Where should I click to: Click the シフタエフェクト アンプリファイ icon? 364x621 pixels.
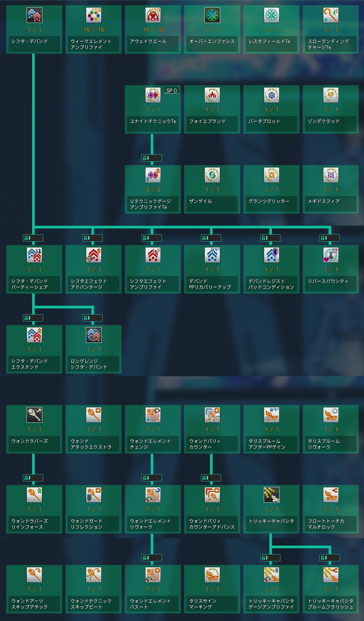pyautogui.click(x=153, y=255)
